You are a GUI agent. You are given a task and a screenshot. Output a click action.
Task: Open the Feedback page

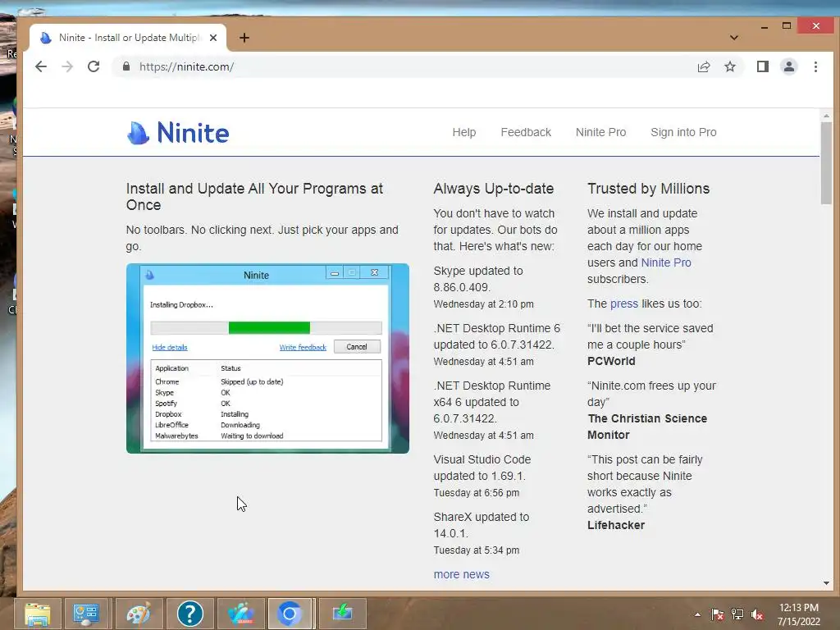coord(526,132)
